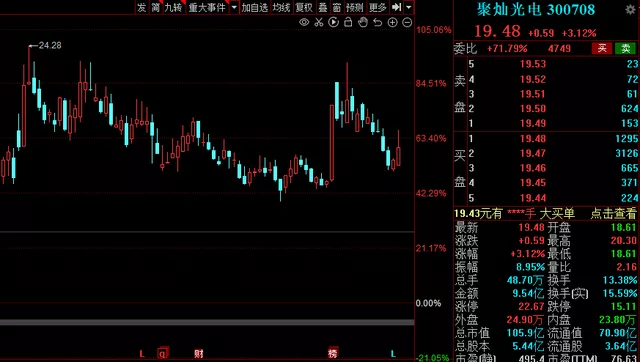Screen dimensions: 640x362
Task: Toggle 均线 moving averages
Action: pyautogui.click(x=282, y=7)
